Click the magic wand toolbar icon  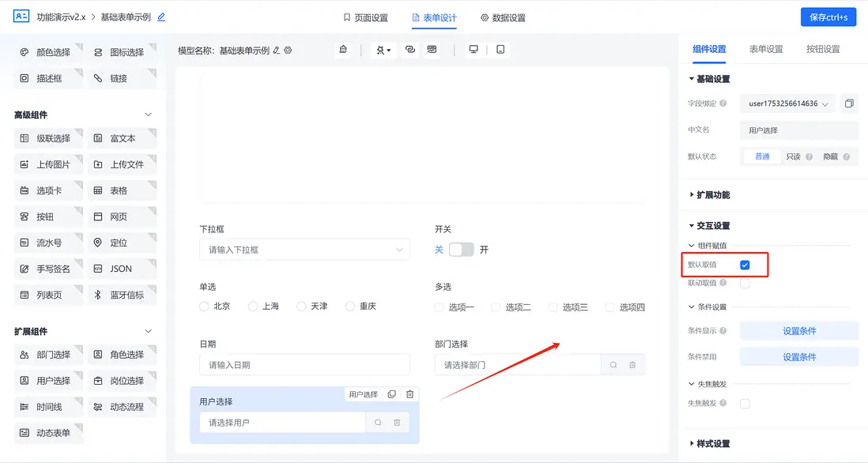tap(383, 49)
